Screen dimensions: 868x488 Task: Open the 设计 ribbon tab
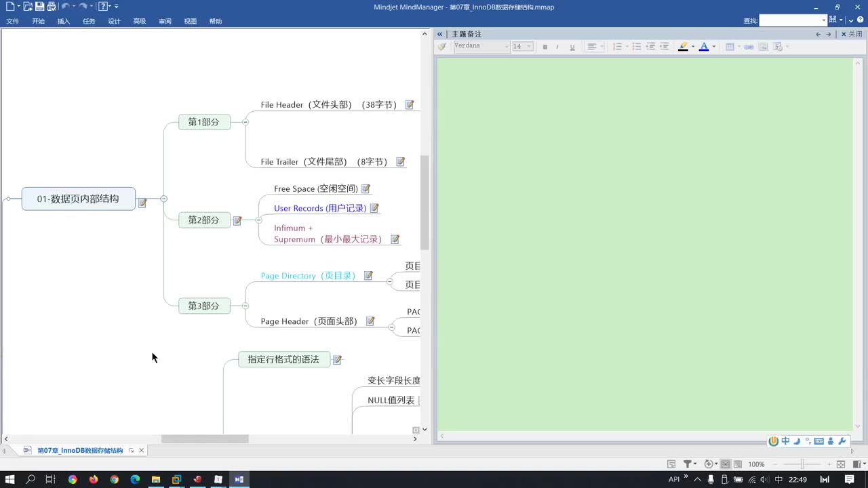click(x=115, y=22)
